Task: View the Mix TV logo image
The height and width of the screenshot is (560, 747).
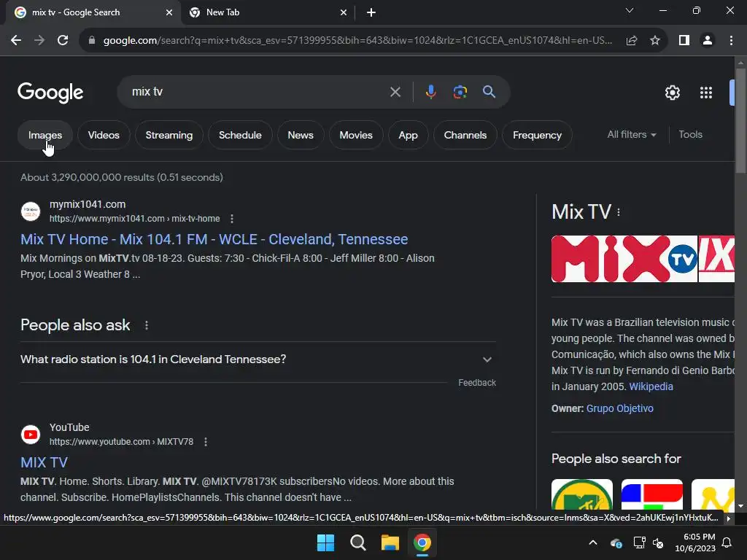Action: pos(624,259)
